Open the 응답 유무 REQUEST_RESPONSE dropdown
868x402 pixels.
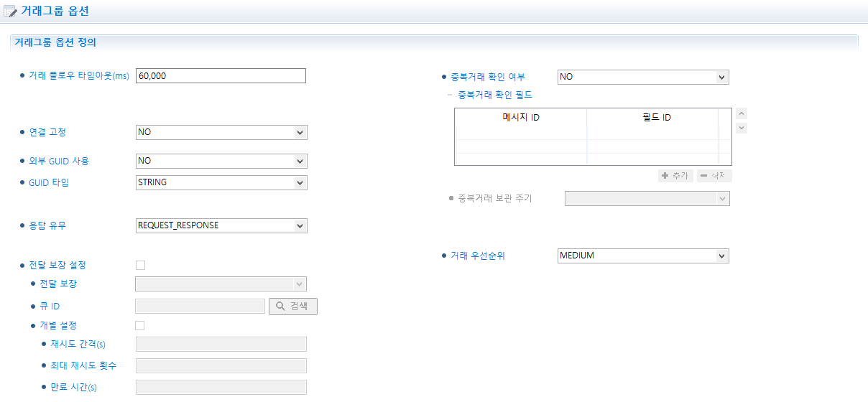221,225
